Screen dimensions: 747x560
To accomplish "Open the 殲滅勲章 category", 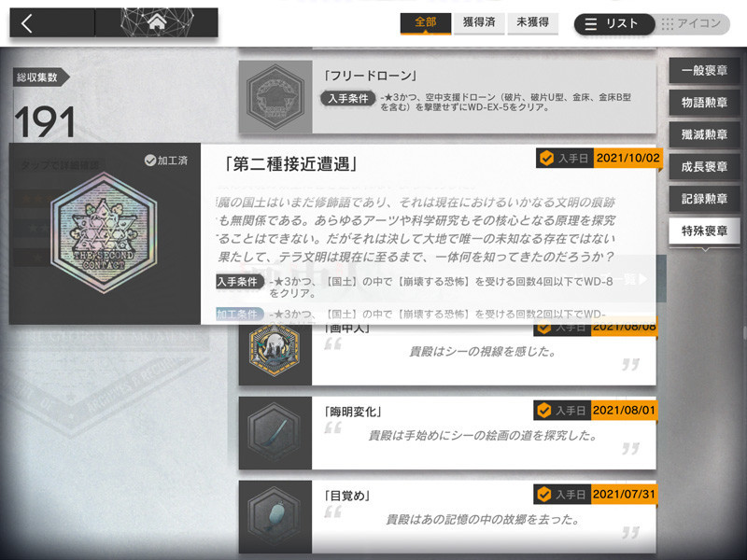I will (704, 134).
